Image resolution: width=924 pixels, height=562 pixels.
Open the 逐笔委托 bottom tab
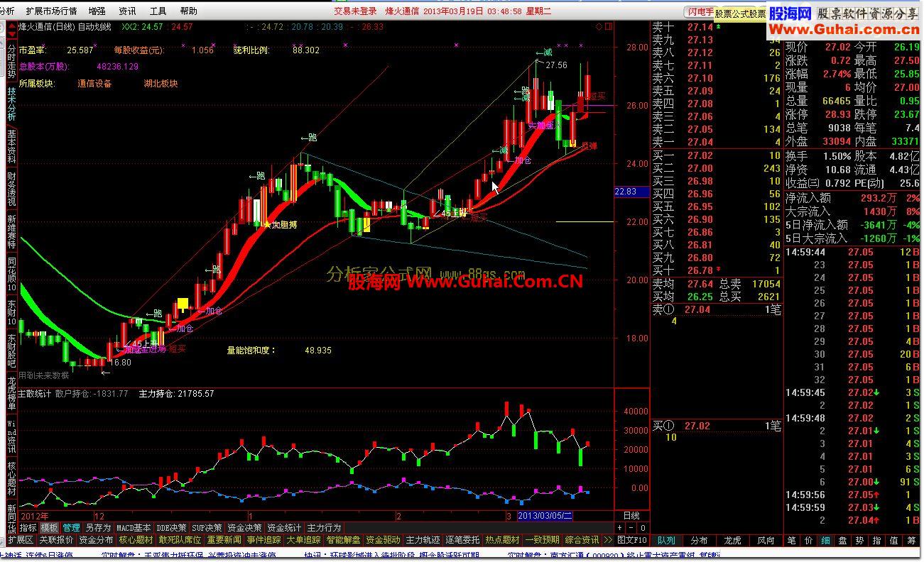click(463, 540)
